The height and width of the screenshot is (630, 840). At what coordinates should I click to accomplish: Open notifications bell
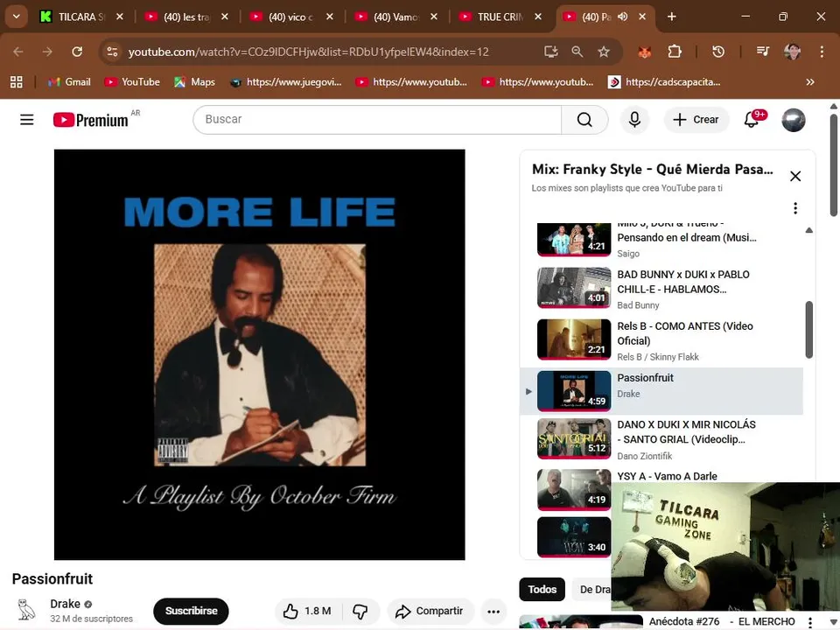(x=752, y=120)
